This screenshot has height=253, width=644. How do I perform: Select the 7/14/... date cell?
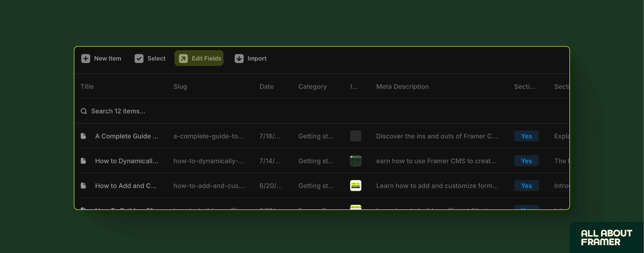tap(270, 161)
